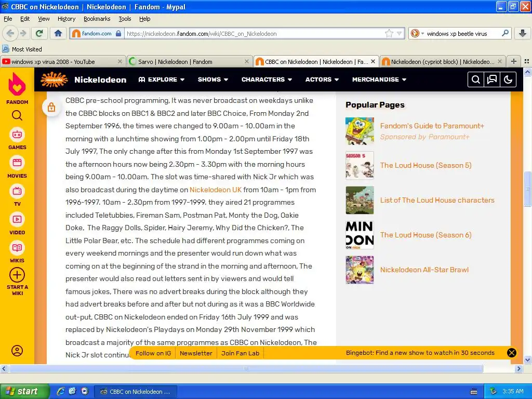Click the horizontal scrollbar thumb

point(246,368)
